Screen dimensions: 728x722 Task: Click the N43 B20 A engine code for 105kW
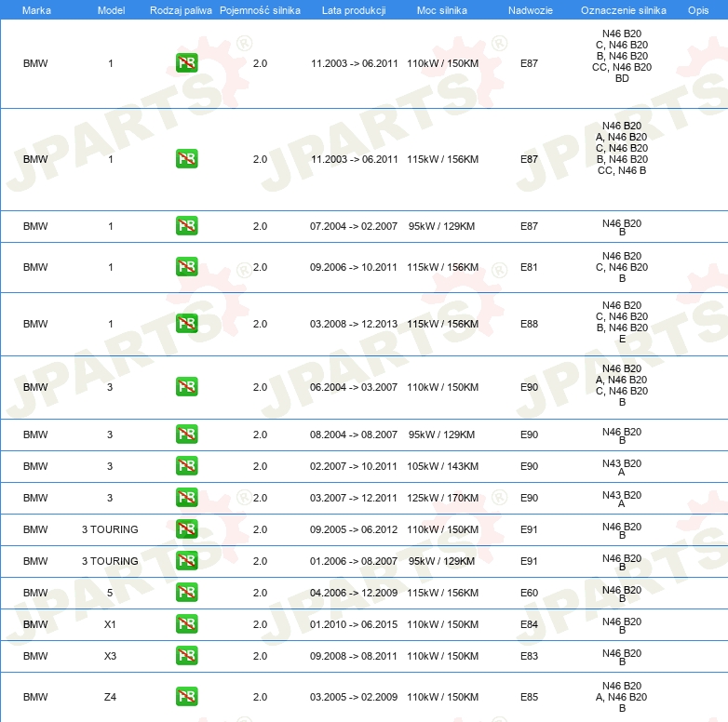[x=622, y=467]
